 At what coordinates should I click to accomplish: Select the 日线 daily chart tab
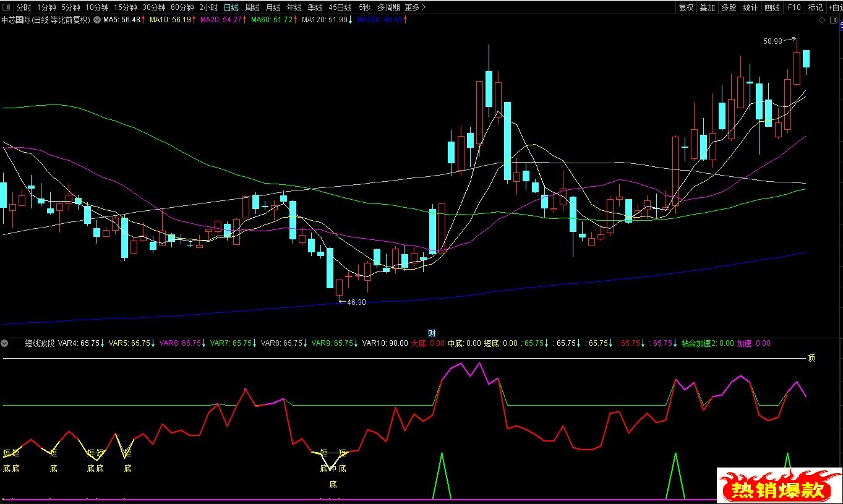pos(231,7)
